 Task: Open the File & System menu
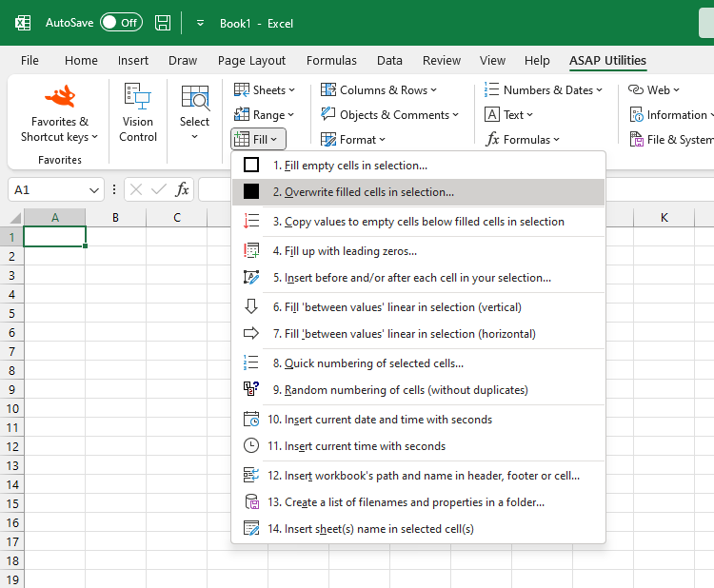click(x=671, y=139)
